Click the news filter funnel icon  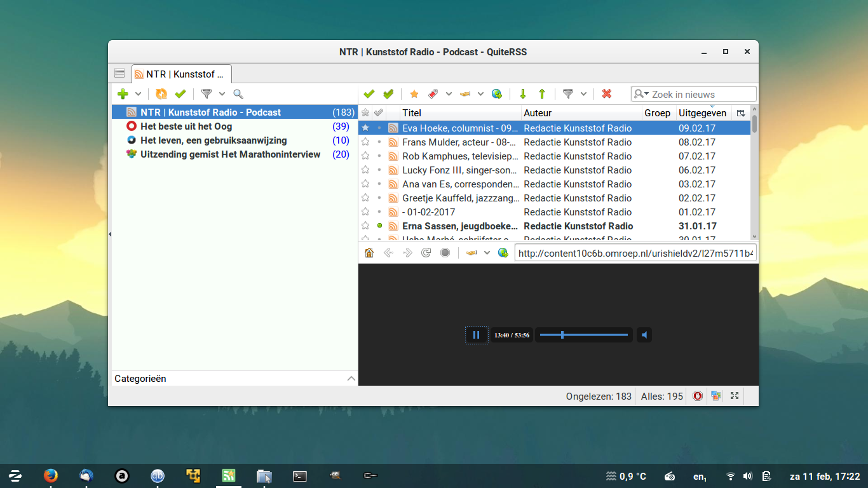pyautogui.click(x=568, y=94)
